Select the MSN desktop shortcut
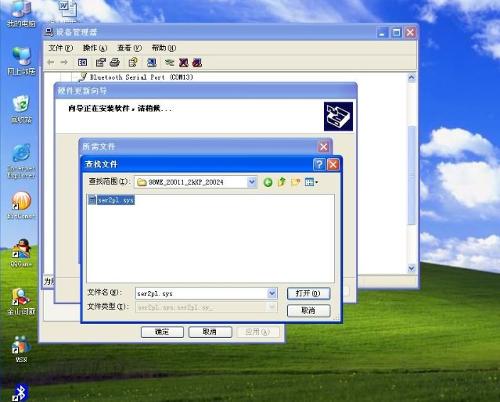 (x=21, y=349)
